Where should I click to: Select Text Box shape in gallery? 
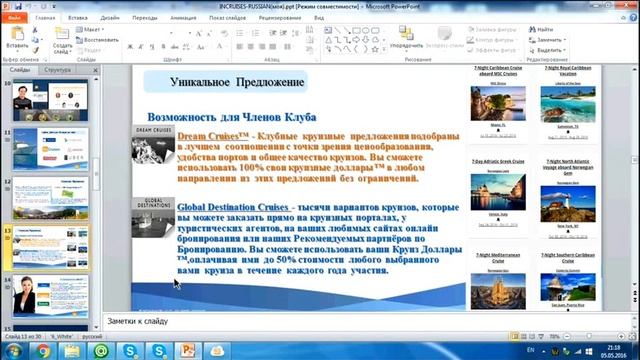(x=328, y=30)
